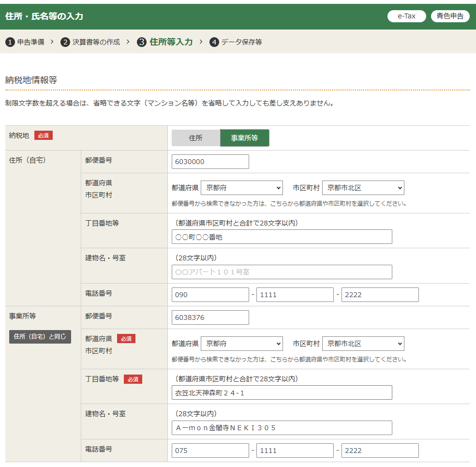Click empty home 建物名・号室 field

(282, 272)
